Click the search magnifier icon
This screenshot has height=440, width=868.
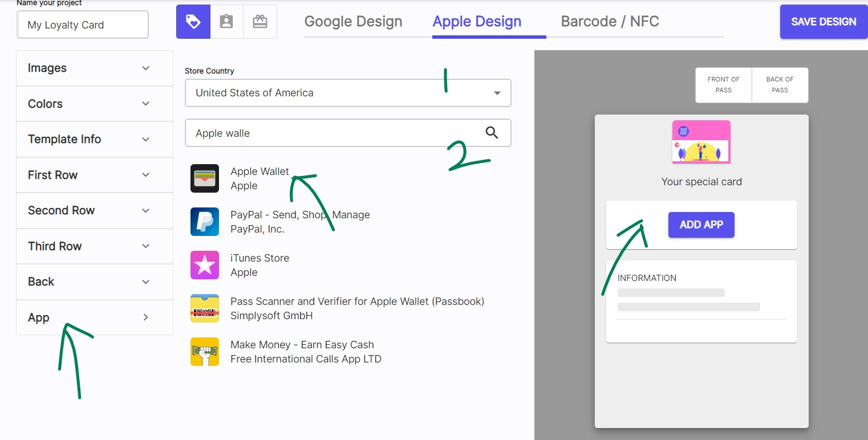pos(492,133)
